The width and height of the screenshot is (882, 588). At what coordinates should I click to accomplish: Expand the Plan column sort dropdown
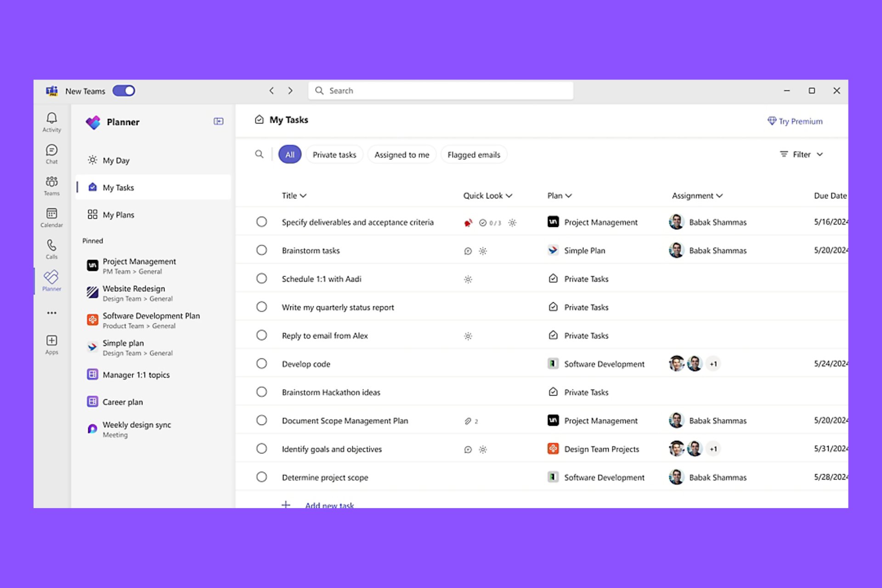[570, 195]
